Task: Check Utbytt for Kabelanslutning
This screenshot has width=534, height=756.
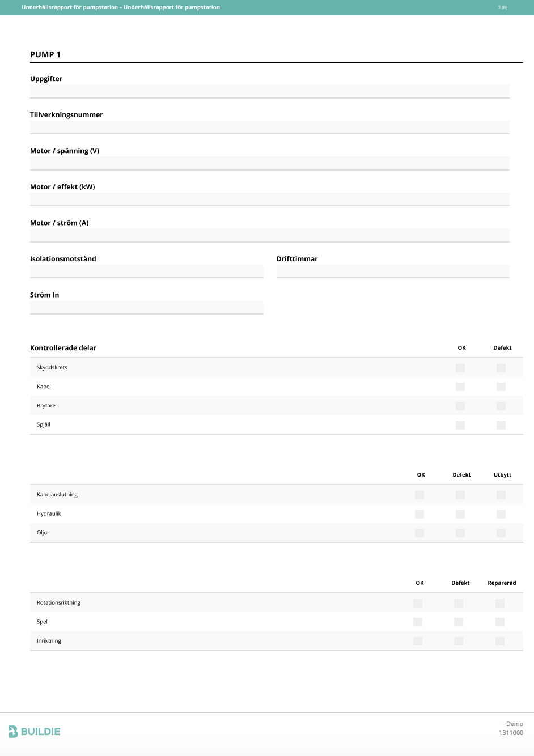Action: (x=501, y=495)
